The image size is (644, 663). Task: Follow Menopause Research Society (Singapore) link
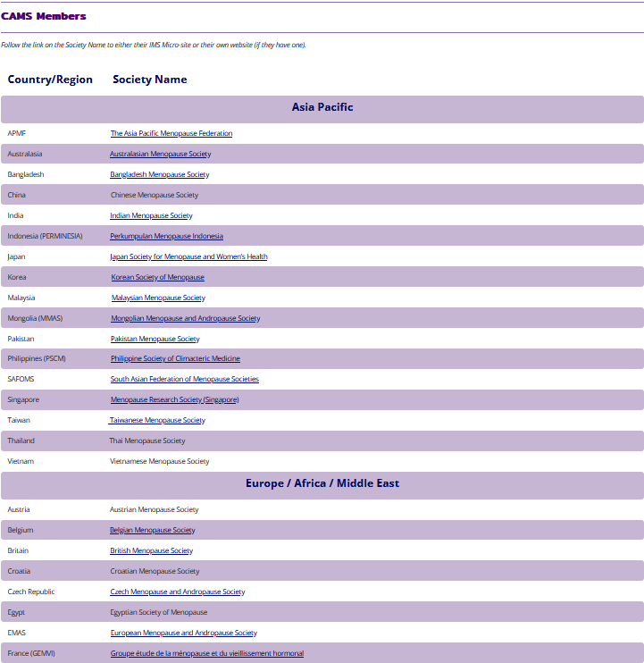click(x=174, y=399)
